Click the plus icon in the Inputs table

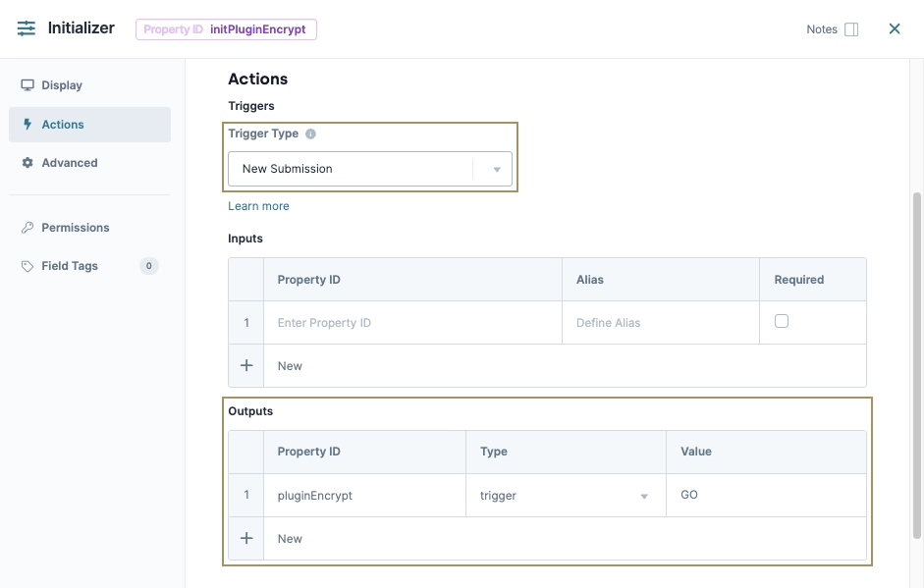pos(245,365)
